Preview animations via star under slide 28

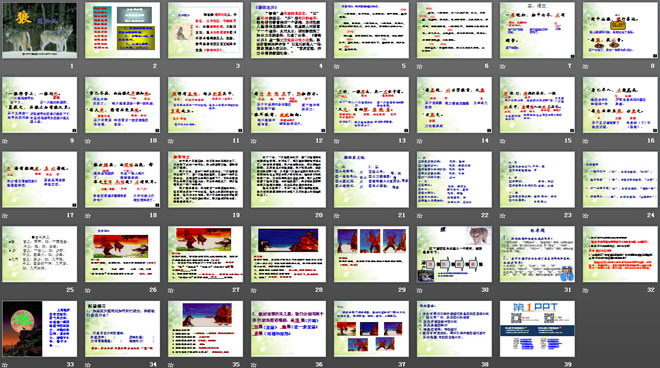click(x=254, y=290)
